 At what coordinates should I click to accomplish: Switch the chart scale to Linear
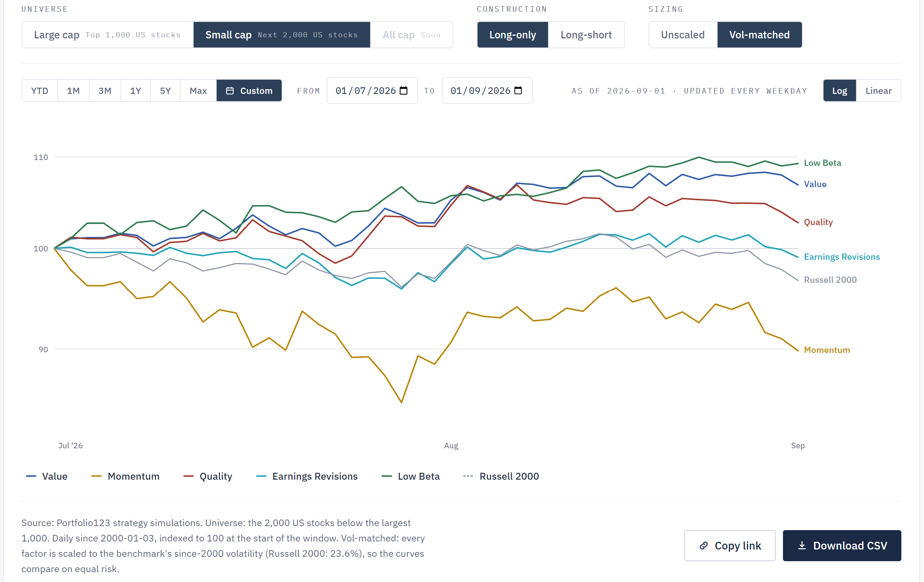878,91
